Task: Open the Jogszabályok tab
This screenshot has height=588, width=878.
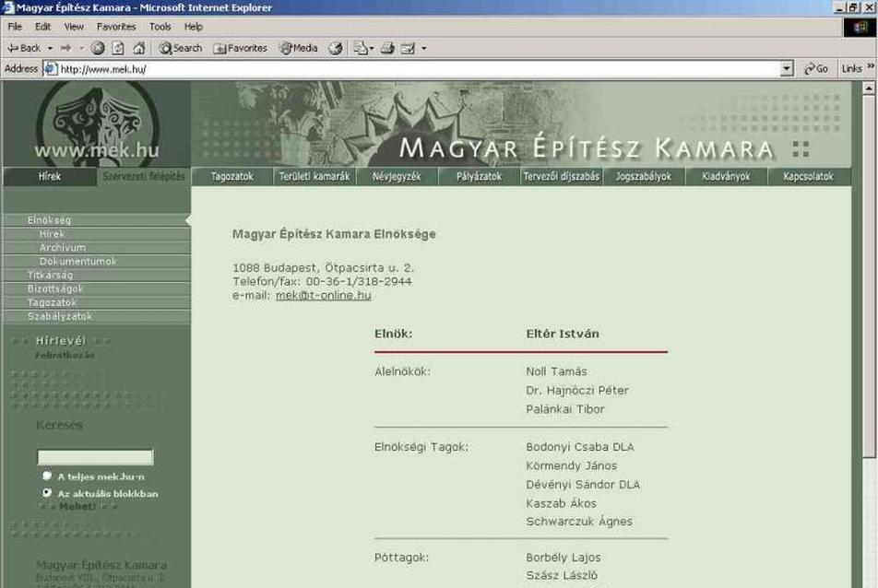Action: click(x=644, y=177)
